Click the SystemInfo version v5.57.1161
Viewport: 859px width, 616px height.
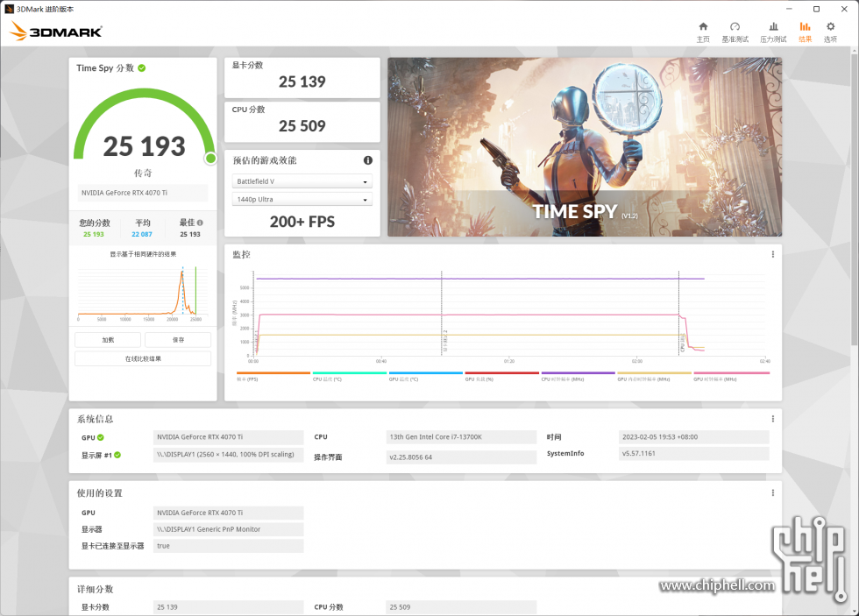694,453
